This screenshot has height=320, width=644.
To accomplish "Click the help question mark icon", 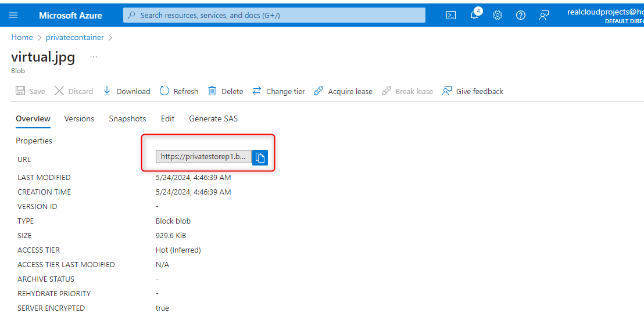I will point(521,15).
